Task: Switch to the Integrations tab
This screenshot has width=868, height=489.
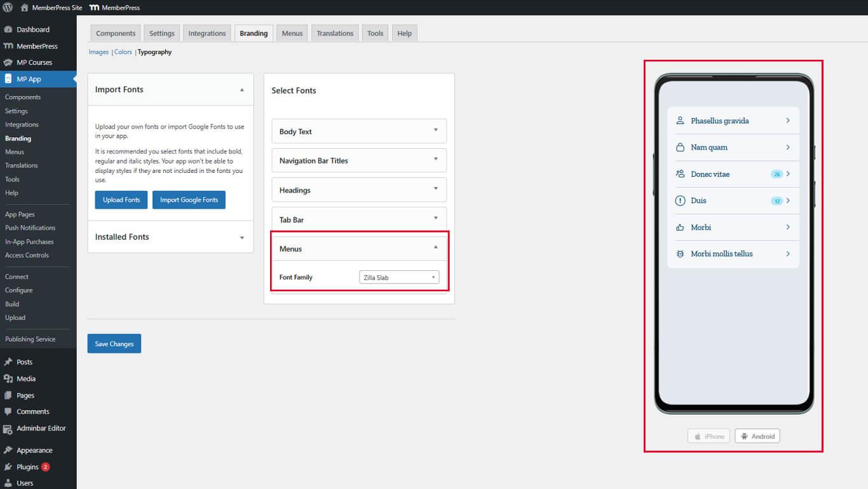Action: click(x=207, y=34)
